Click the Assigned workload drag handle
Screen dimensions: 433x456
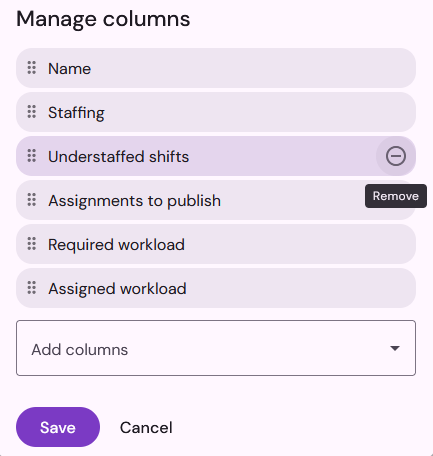(32, 288)
